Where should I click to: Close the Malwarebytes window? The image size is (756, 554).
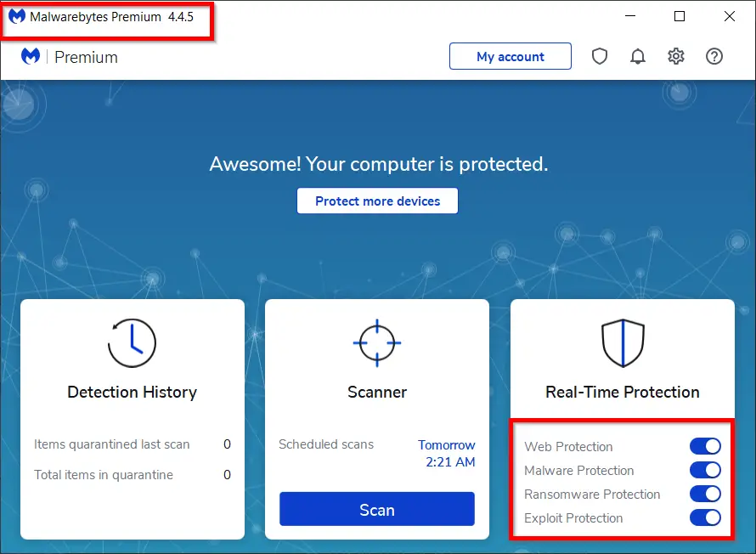[x=730, y=16]
